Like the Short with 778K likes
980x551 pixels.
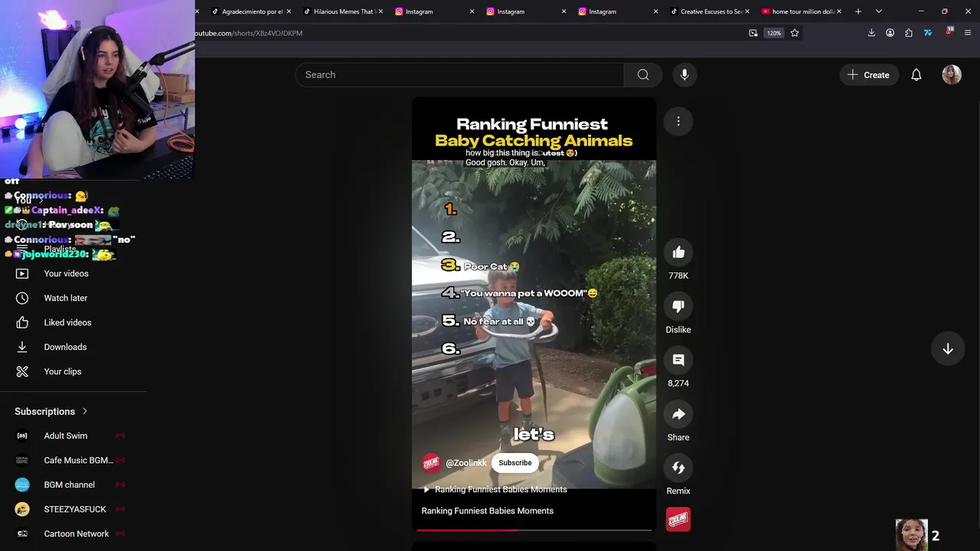click(x=678, y=253)
